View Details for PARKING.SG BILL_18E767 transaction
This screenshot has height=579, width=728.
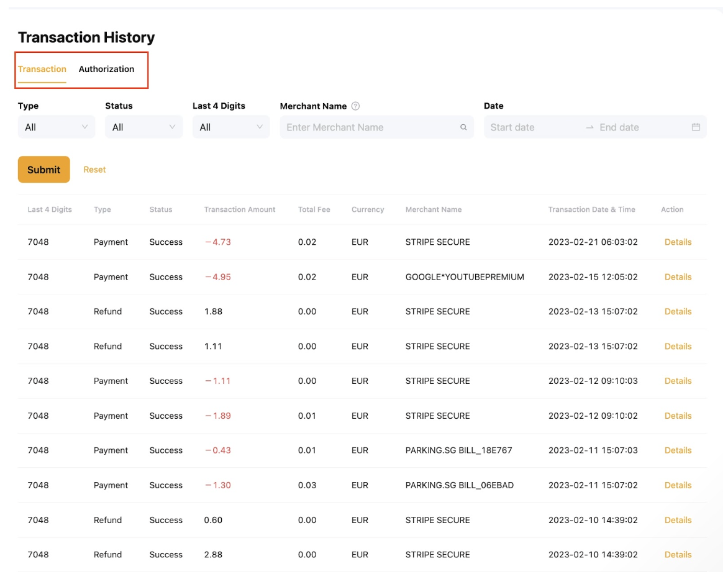pyautogui.click(x=678, y=450)
